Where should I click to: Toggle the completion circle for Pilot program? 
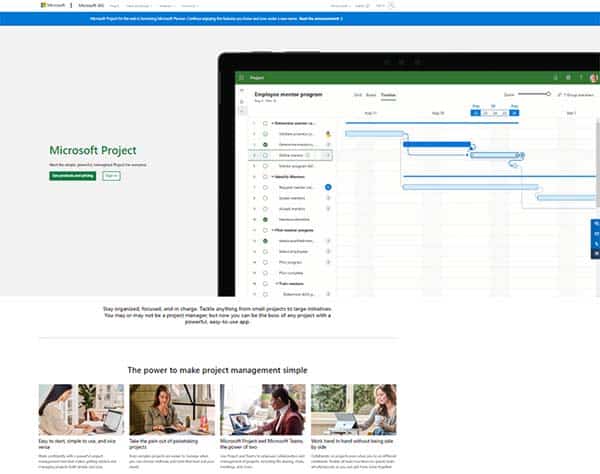coord(265,262)
